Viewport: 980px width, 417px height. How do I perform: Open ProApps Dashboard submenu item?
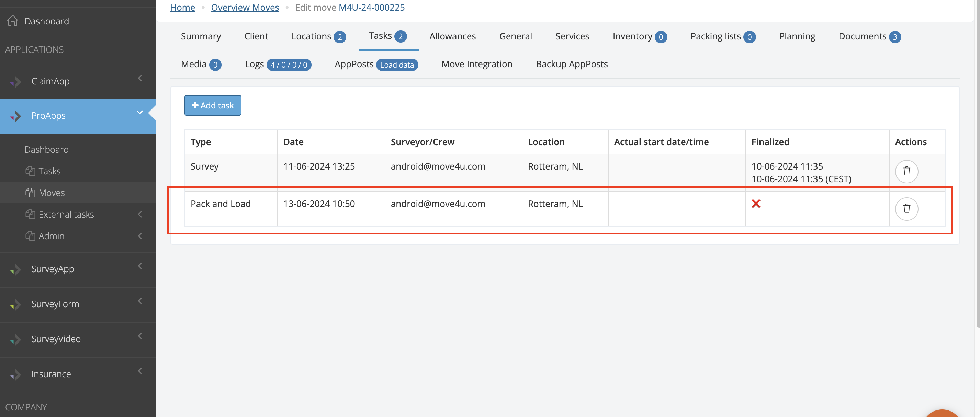click(46, 149)
